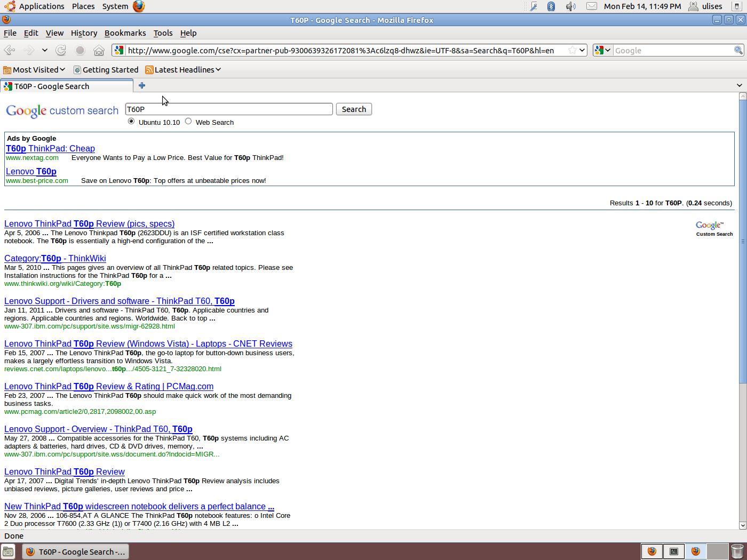
Task: Click the T60P custom search input field
Action: (x=228, y=109)
